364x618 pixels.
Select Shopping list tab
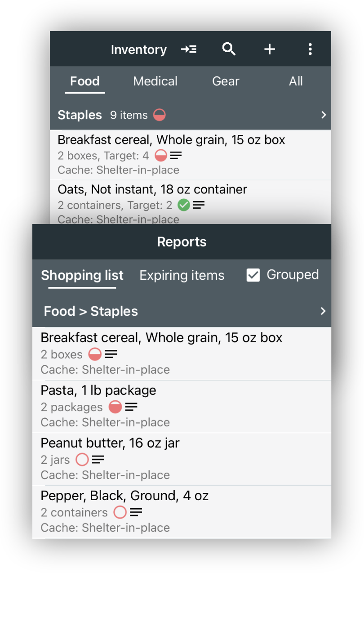point(82,275)
